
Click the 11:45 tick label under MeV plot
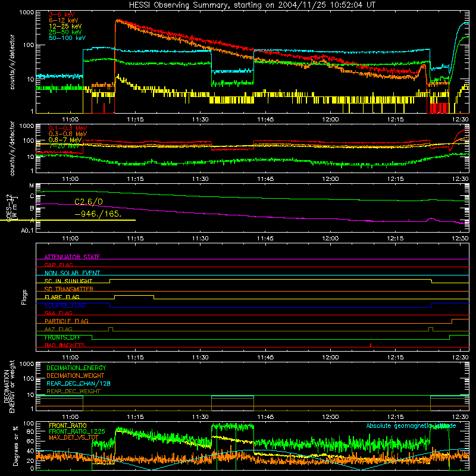point(265,179)
